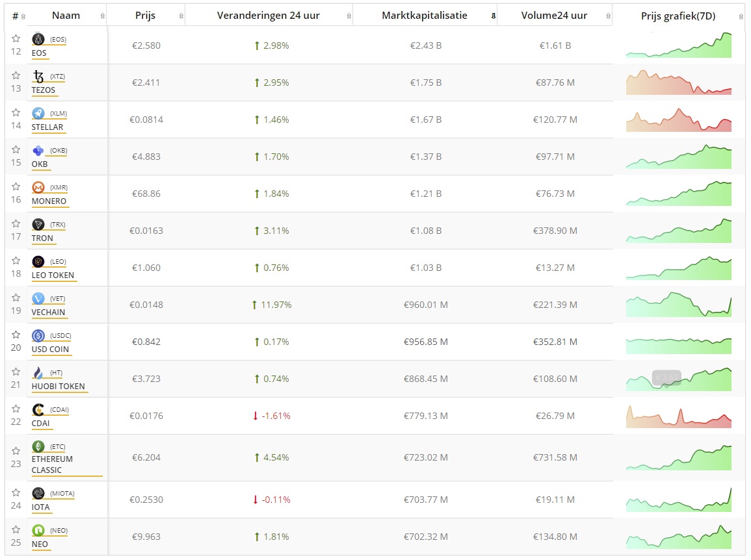
Task: Toggle favorite star for OKB
Action: [x=16, y=150]
